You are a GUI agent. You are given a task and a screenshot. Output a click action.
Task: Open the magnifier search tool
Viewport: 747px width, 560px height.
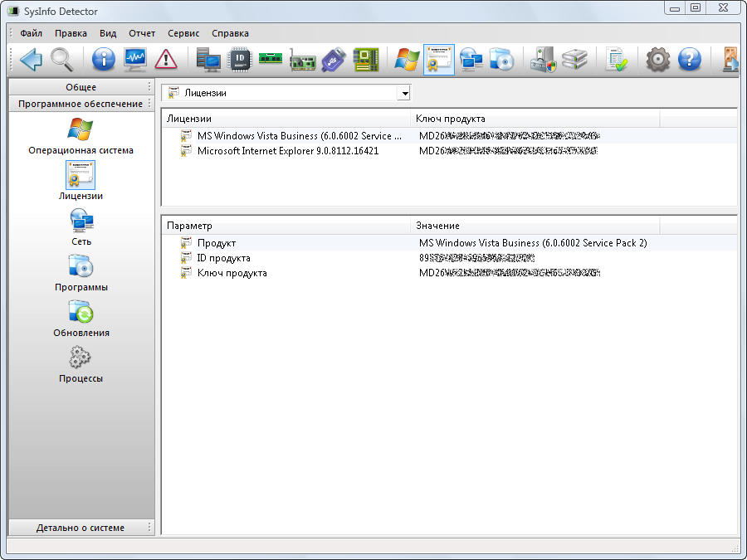(62, 60)
